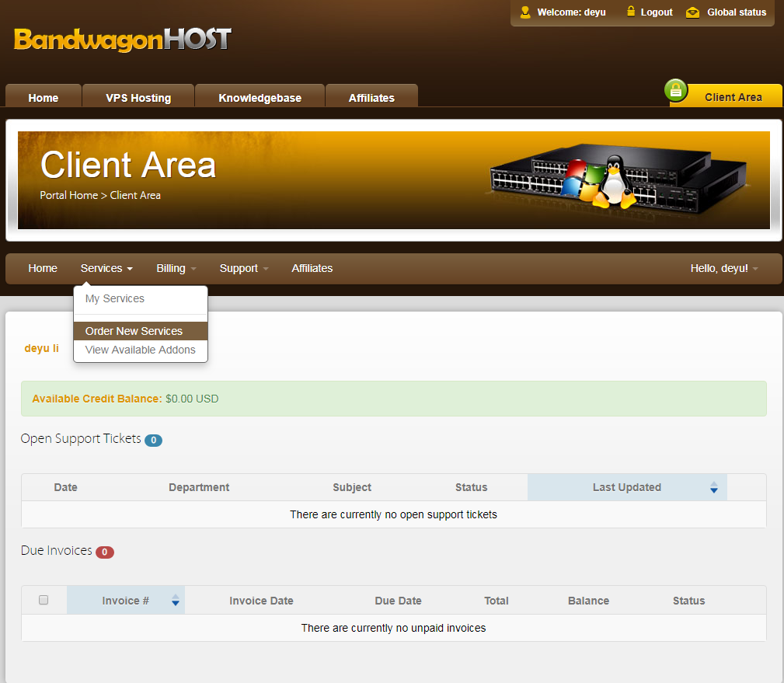This screenshot has width=784, height=683.
Task: Sort tickets by Department column
Action: (x=199, y=487)
